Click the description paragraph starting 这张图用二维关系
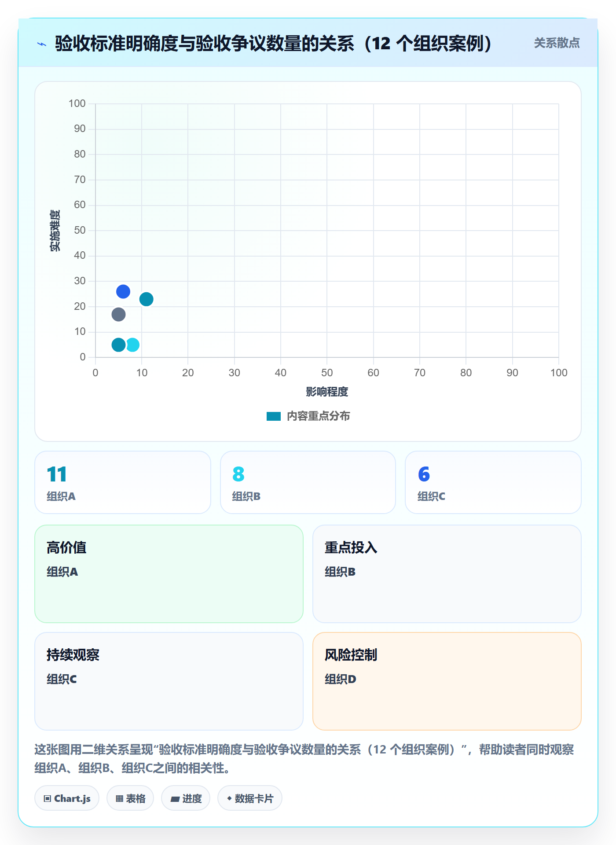Screen dimensions: 616x845 tap(304, 759)
